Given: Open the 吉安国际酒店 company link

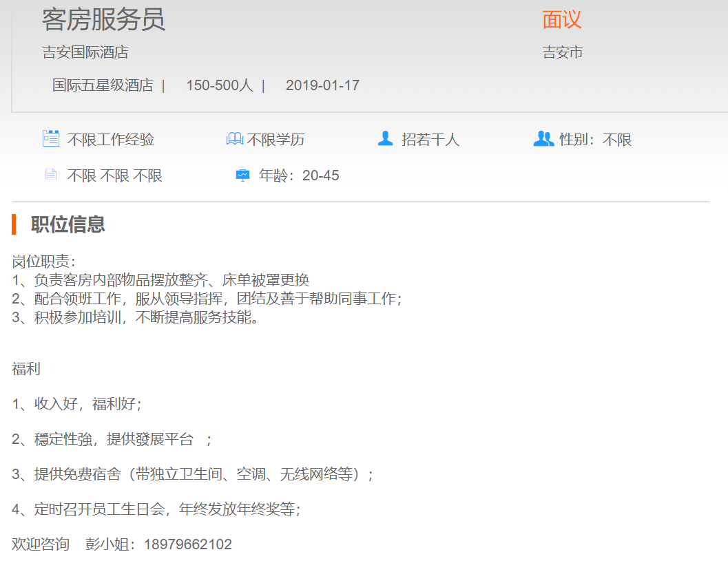Looking at the screenshot, I should [85, 52].
